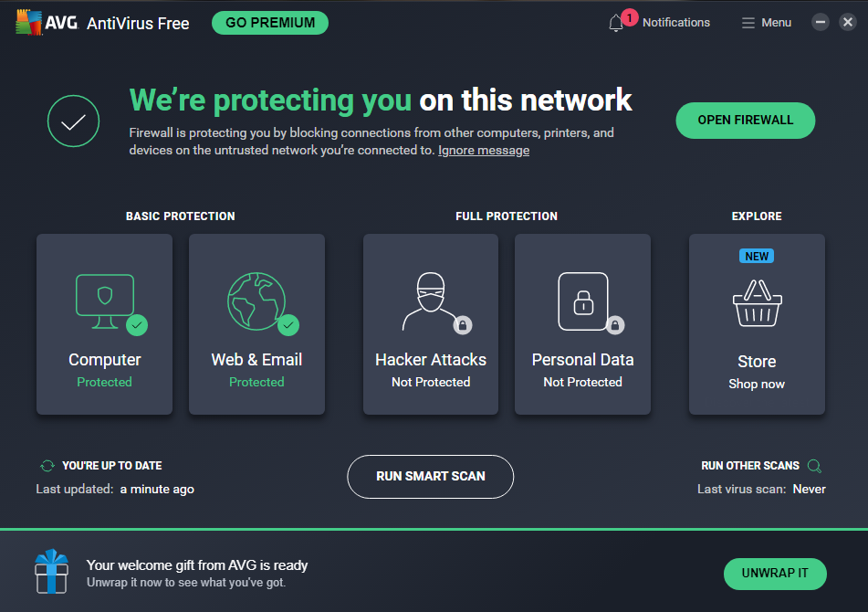
Task: Start RUN SMART SCAN
Action: (x=430, y=476)
